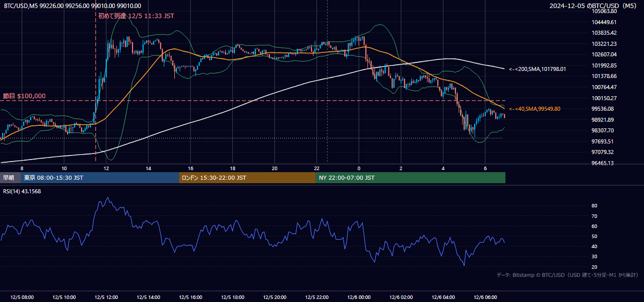Screen dimensions: 644x302
Task: Click the 40 SMA label showing 99549.80
Action: [x=534, y=109]
